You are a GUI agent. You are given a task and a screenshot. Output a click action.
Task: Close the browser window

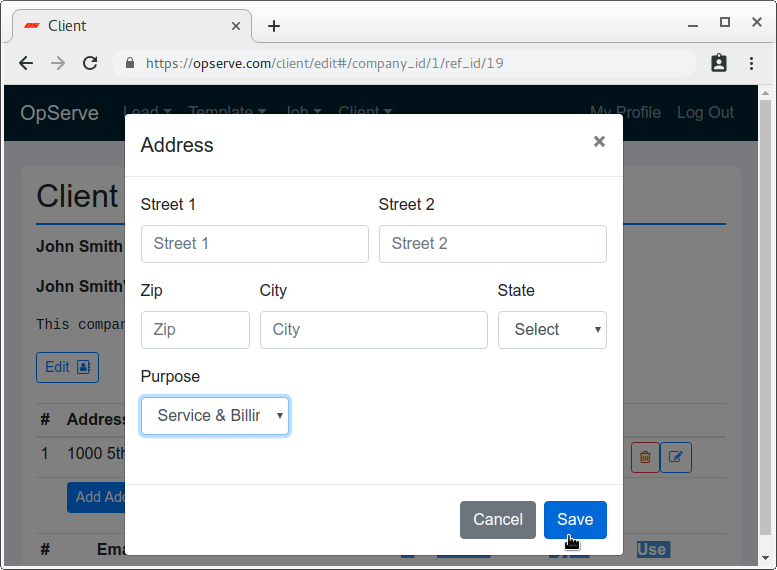pos(757,22)
